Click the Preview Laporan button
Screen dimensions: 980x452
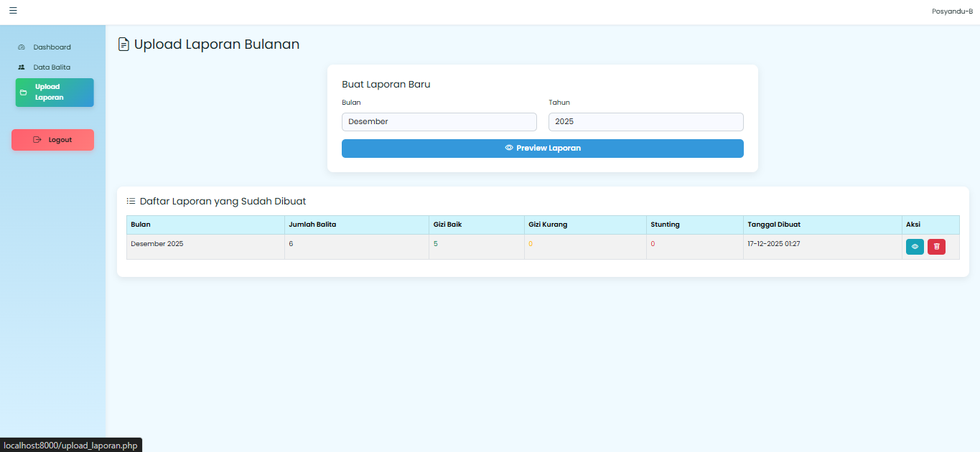pos(542,148)
